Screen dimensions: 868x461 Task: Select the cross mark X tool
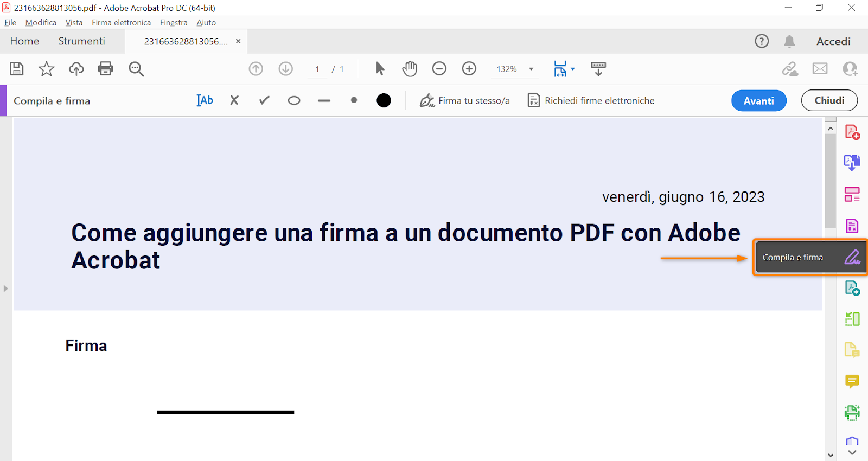tap(234, 100)
